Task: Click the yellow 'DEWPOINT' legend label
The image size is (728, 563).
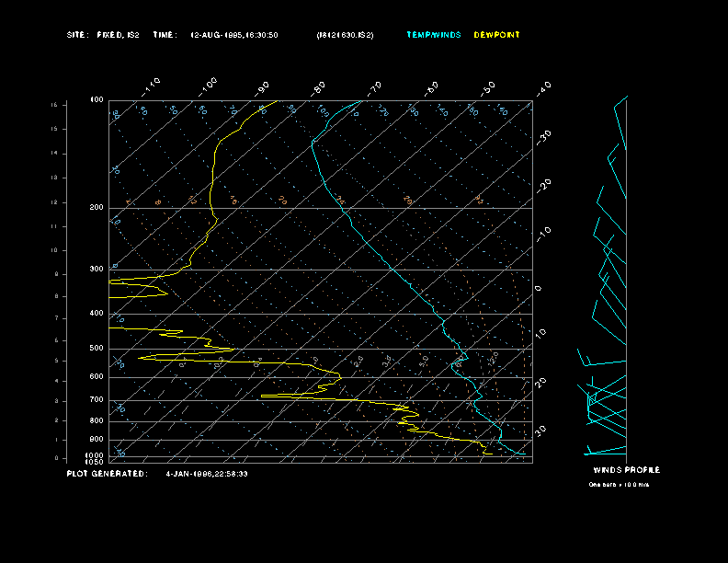Action: [x=496, y=35]
